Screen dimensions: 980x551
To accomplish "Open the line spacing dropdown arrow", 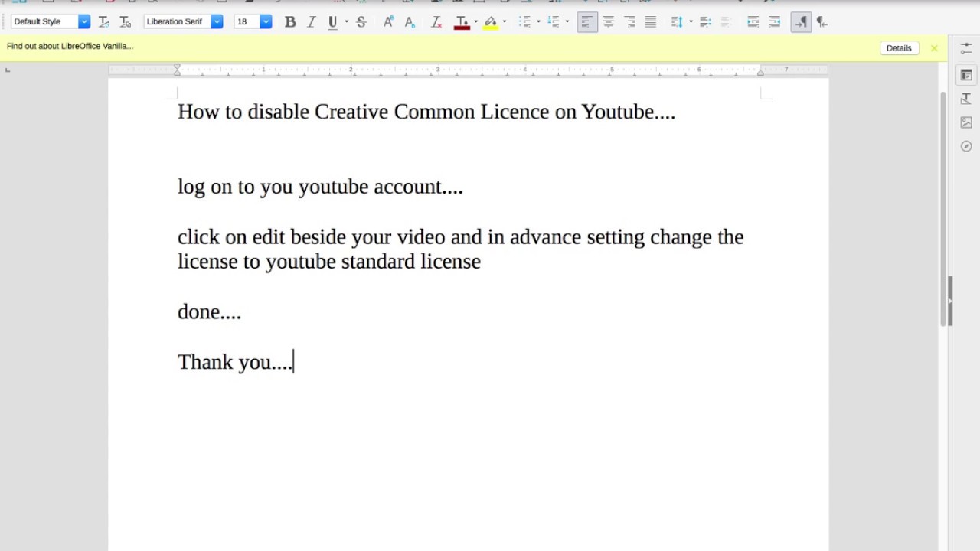I will pos(691,22).
